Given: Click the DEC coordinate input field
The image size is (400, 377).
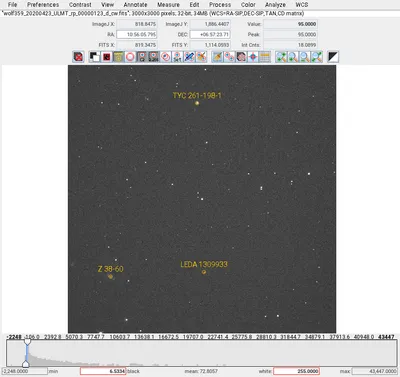Looking at the screenshot, I should point(210,34).
